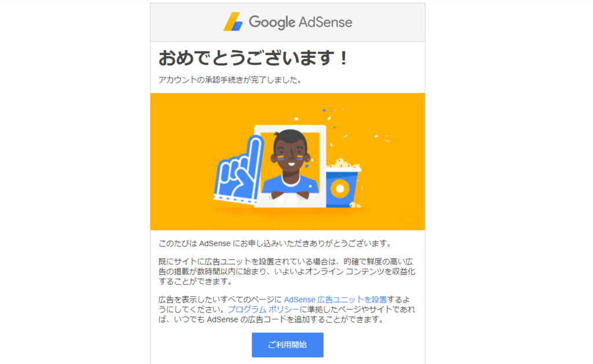
Task: Click the おめでとうございます！ heading
Action: pyautogui.click(x=252, y=58)
